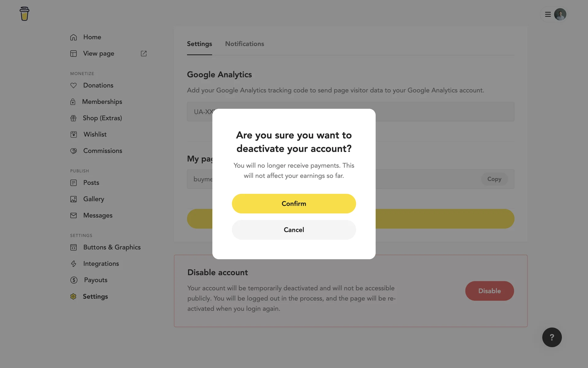This screenshot has height=368, width=588.
Task: Copy the page link
Action: coord(494,179)
